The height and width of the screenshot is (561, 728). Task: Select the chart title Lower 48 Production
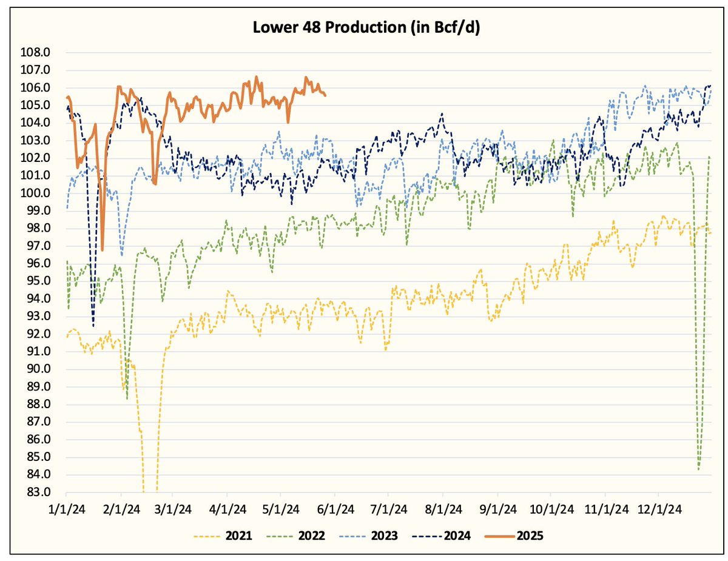click(x=365, y=27)
